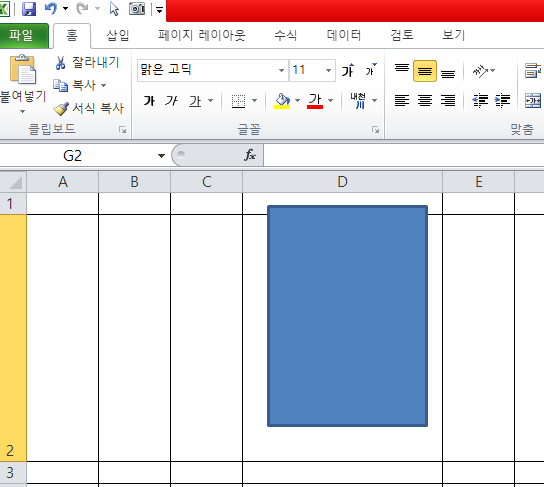Open the 페이지 레이아웃 tab
The width and height of the screenshot is (544, 487).
point(202,35)
